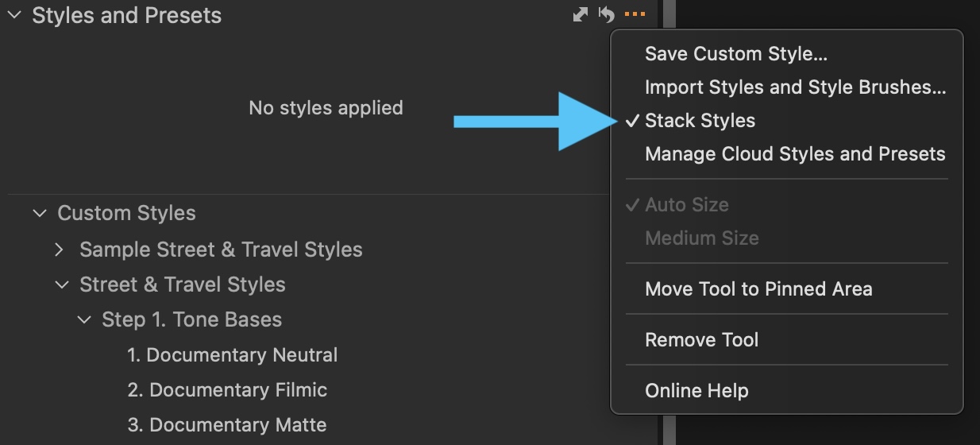Click the reset undo arrow icon
The height and width of the screenshot is (445, 980).
tap(607, 15)
